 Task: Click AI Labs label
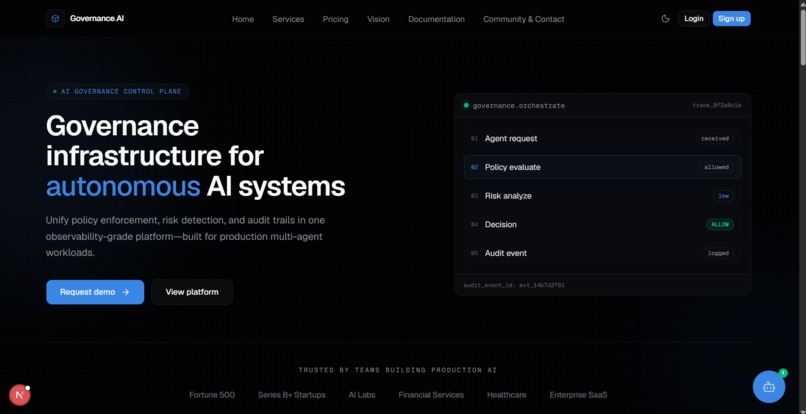(x=362, y=395)
